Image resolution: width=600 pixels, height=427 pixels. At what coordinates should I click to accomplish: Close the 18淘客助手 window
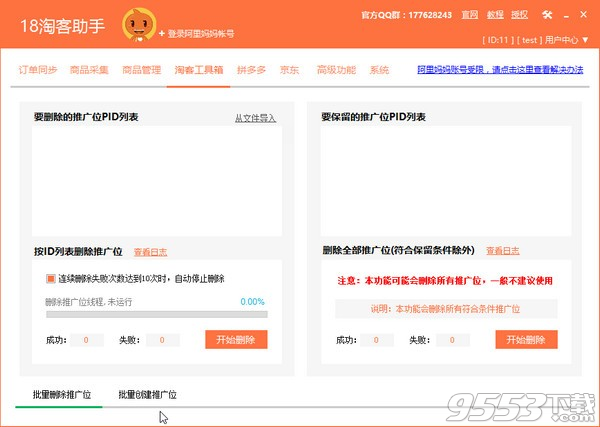pyautogui.click(x=584, y=15)
